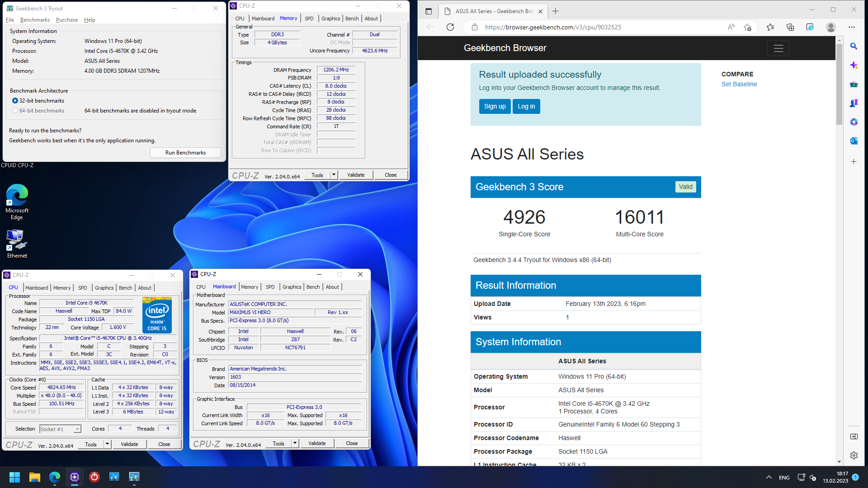The image size is (868, 488).
Task: Open the Favorites list icon
Action: tap(770, 27)
